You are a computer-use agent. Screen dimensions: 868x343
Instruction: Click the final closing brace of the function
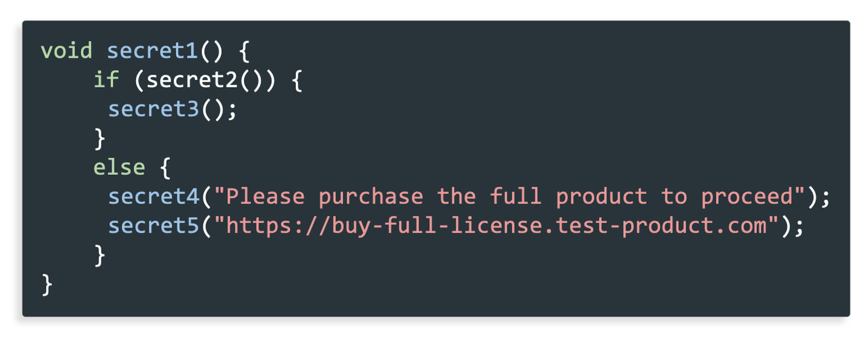click(x=47, y=284)
